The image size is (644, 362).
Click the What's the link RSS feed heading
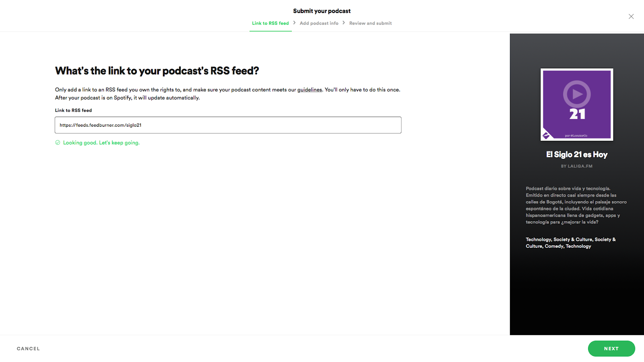coord(157,71)
